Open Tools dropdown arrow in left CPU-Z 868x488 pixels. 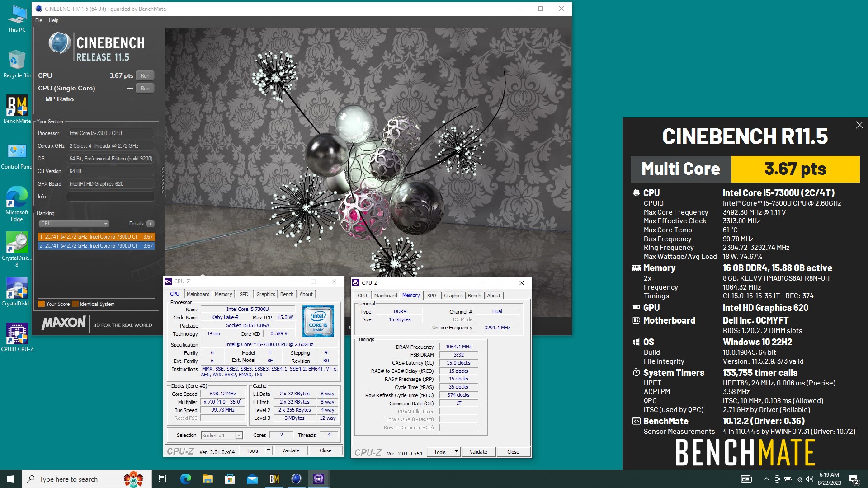[269, 451]
